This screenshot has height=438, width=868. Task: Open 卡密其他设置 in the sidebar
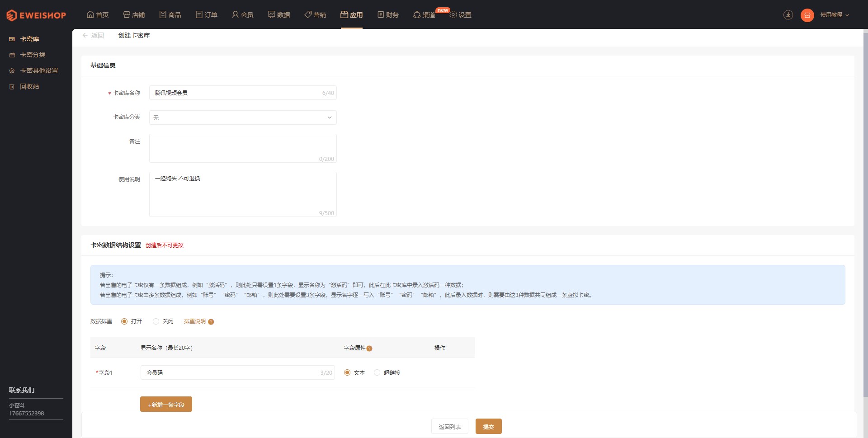[39, 71]
